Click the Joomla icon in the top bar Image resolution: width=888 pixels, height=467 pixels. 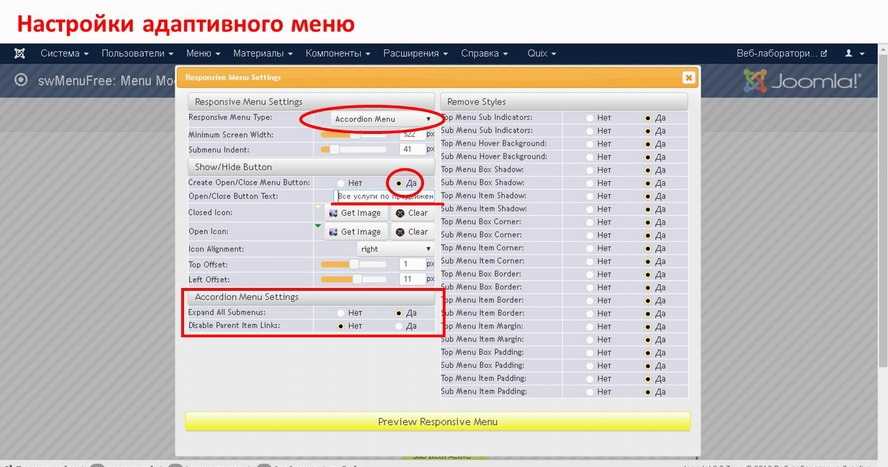point(19,52)
